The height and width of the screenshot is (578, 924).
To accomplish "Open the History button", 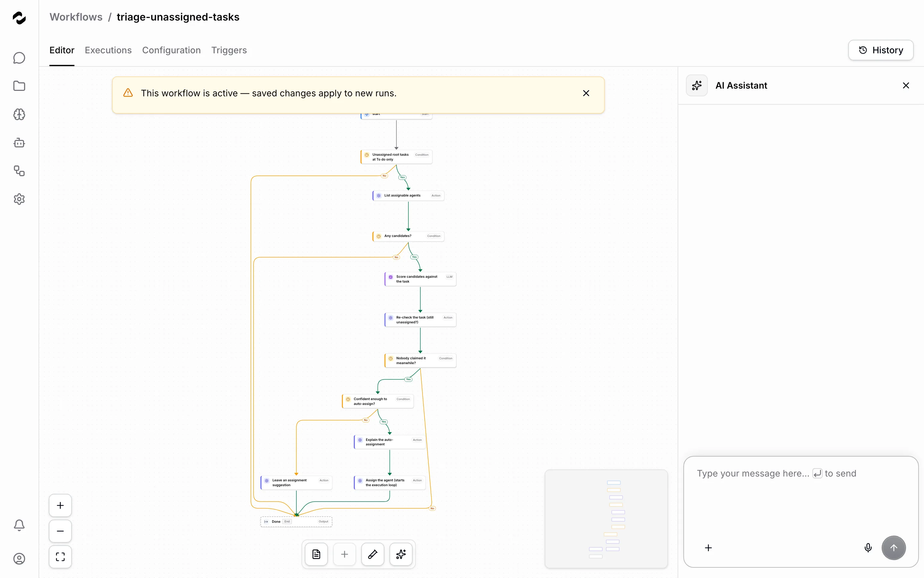I will click(x=881, y=50).
